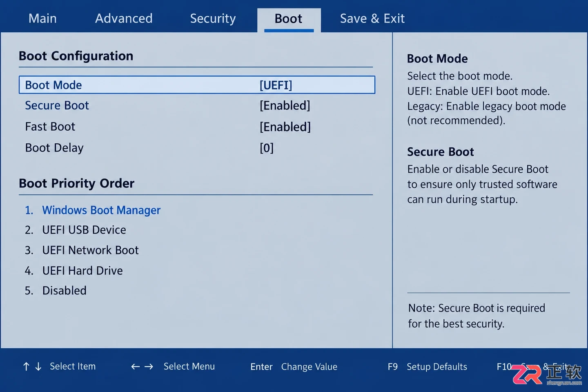The width and height of the screenshot is (588, 392).
Task: Select the Boot tab
Action: click(x=289, y=19)
